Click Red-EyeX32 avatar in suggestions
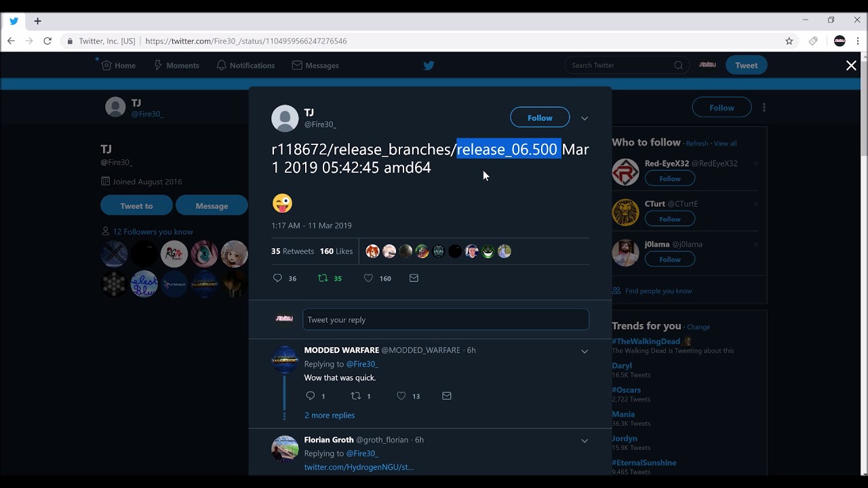 coord(625,172)
